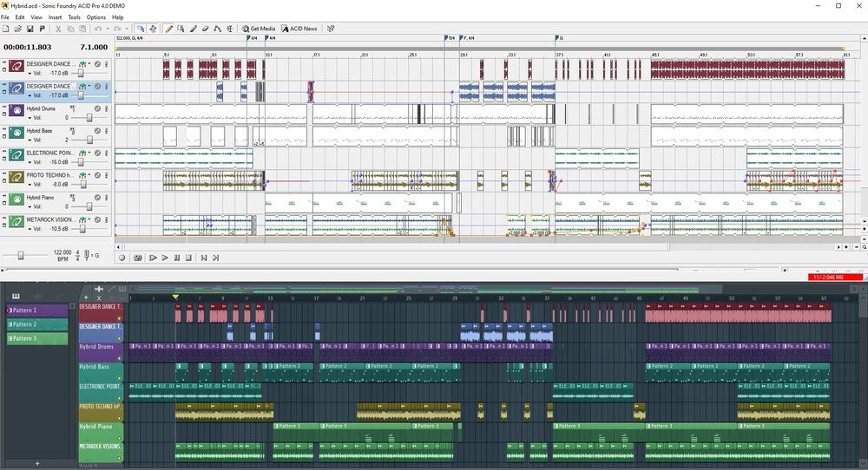Open the File menu
This screenshot has height=470, width=868.
5,17
